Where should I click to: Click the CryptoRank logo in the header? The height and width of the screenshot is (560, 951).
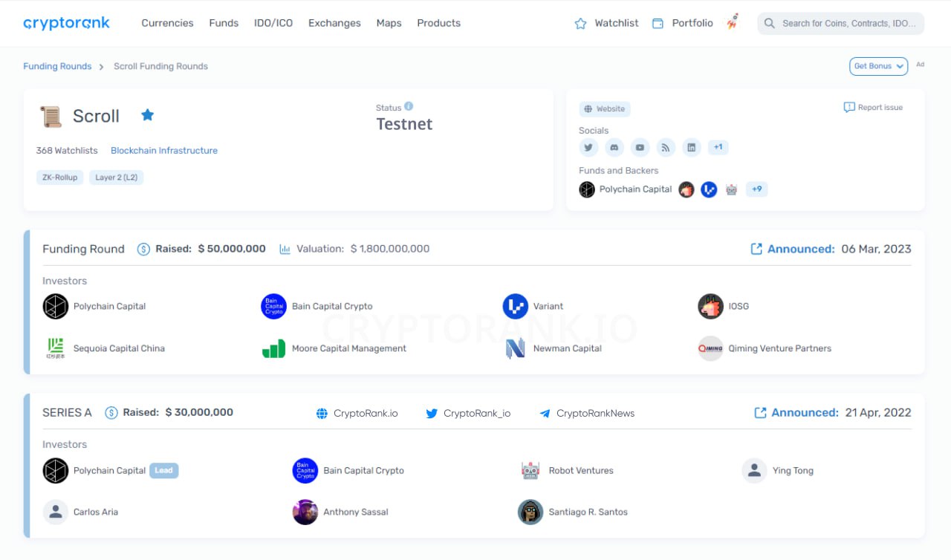coord(66,23)
